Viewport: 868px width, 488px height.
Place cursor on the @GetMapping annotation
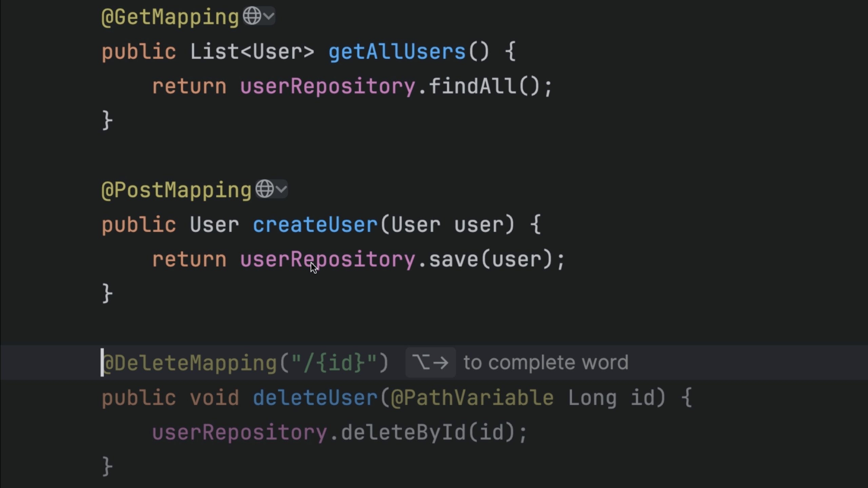(x=170, y=17)
